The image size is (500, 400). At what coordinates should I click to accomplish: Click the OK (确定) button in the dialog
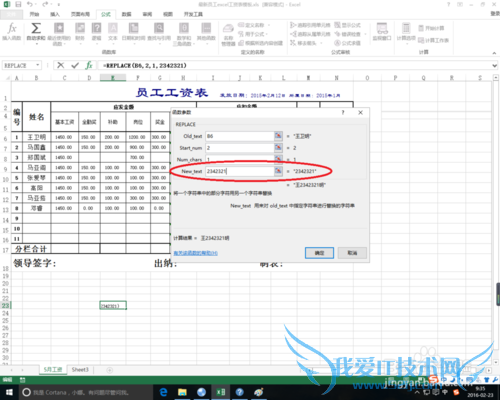(x=319, y=253)
